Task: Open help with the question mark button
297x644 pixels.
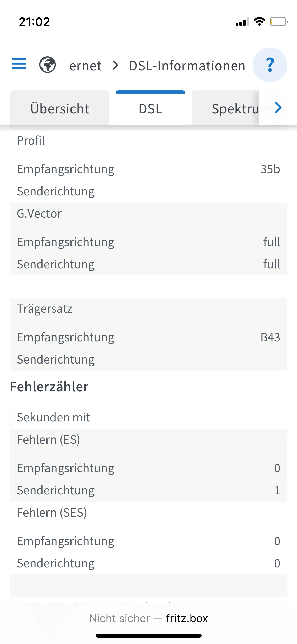Action: [270, 65]
